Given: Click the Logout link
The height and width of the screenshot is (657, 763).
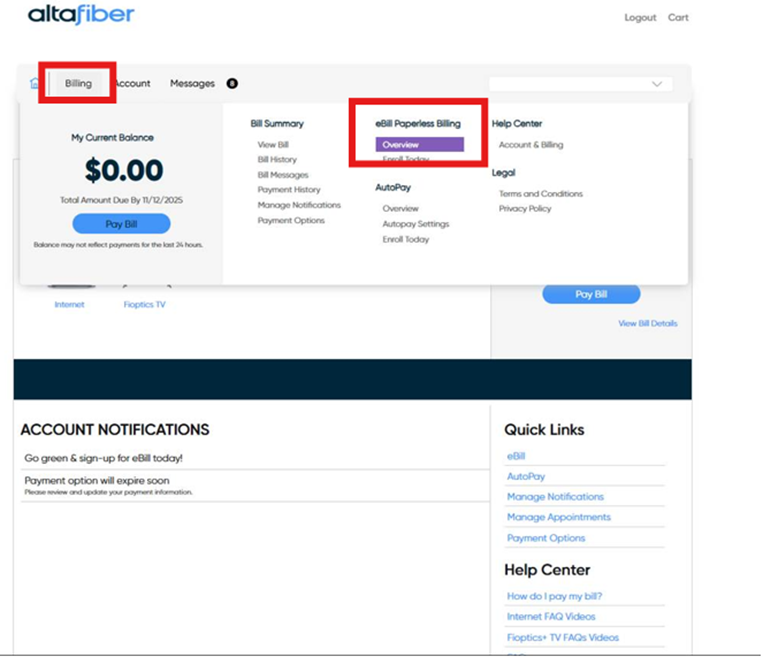Looking at the screenshot, I should point(640,17).
